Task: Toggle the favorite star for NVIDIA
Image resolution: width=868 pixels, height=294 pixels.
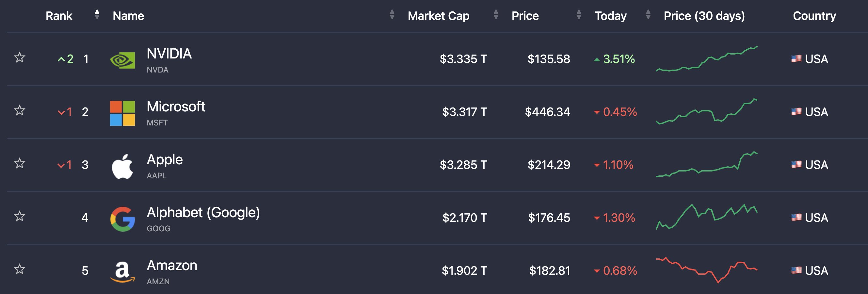Action: [20, 57]
